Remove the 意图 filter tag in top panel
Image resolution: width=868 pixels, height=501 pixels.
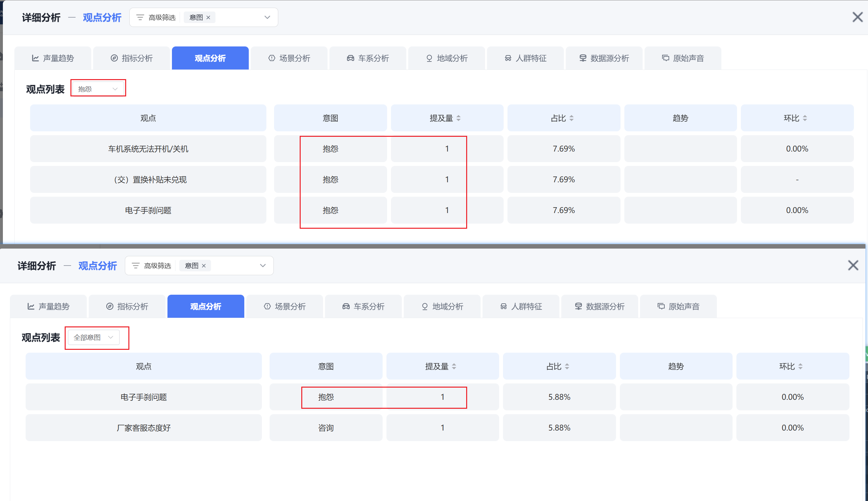point(208,18)
